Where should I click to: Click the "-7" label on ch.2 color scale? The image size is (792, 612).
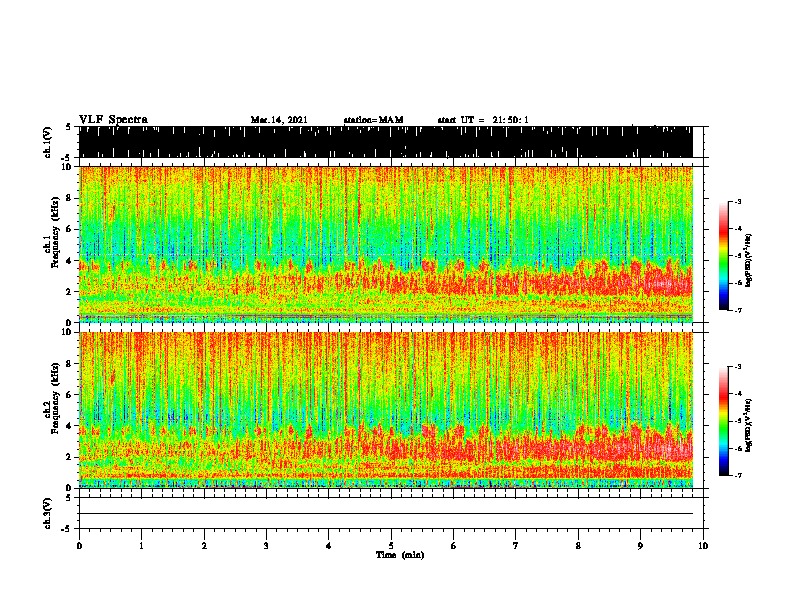[x=738, y=476]
